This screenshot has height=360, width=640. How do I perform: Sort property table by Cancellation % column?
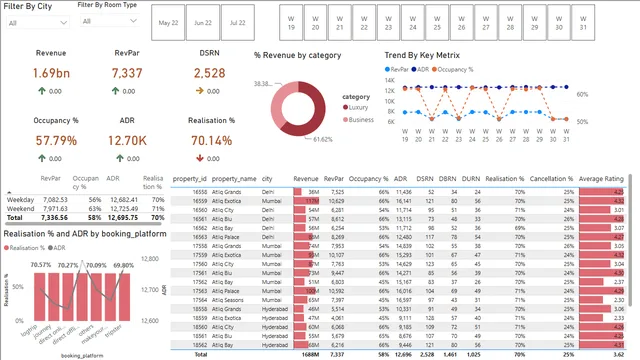click(x=551, y=179)
